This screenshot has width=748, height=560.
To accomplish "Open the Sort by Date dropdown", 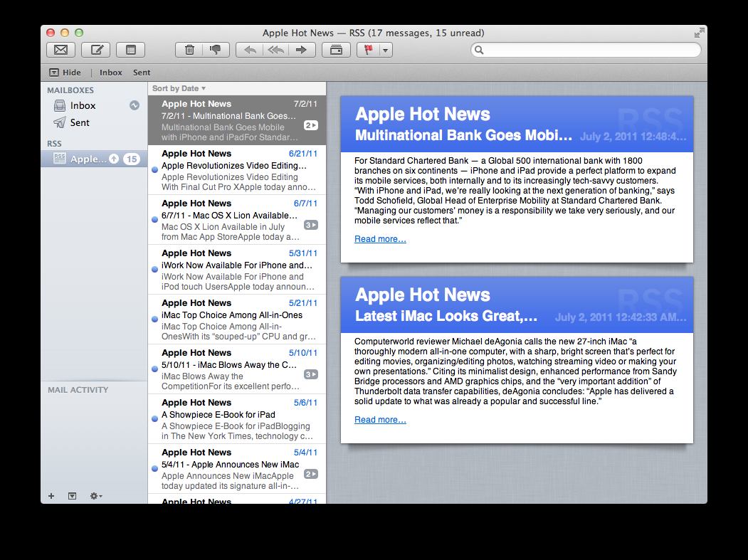I will 179,88.
